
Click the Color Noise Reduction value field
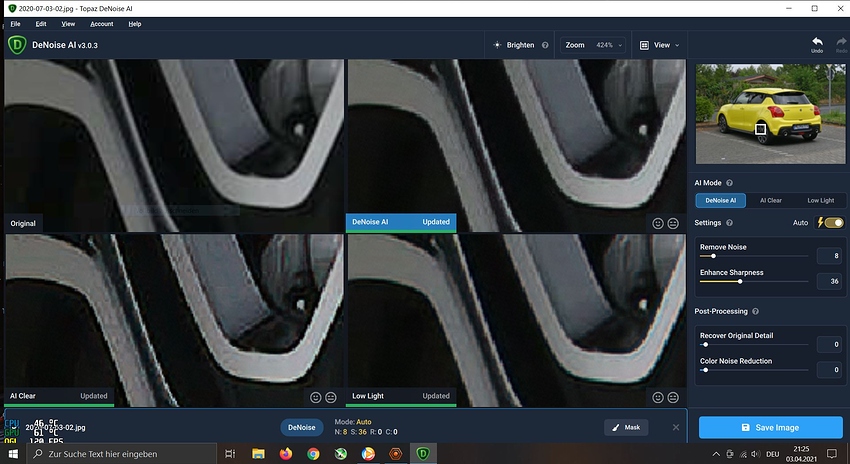point(829,370)
